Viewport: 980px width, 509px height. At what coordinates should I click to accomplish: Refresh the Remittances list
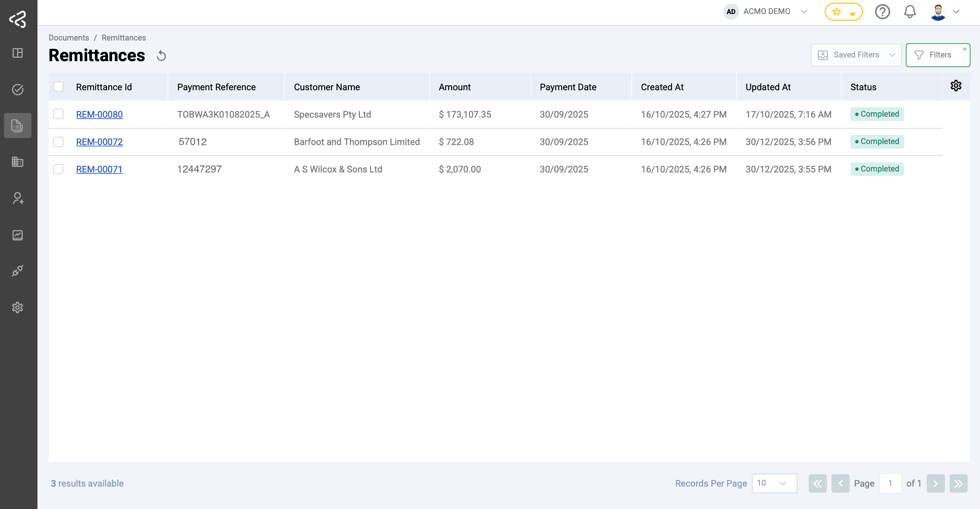click(161, 55)
